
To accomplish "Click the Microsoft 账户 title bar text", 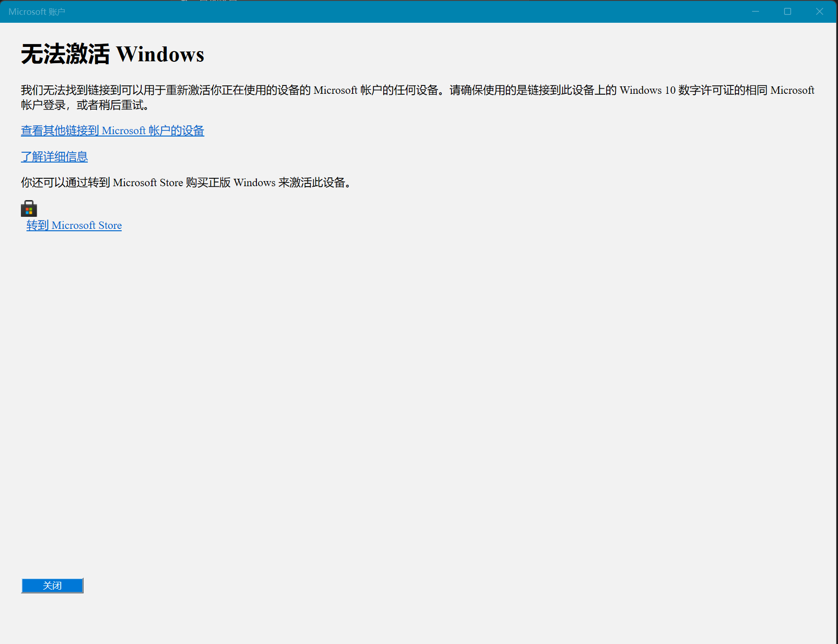I will (37, 12).
